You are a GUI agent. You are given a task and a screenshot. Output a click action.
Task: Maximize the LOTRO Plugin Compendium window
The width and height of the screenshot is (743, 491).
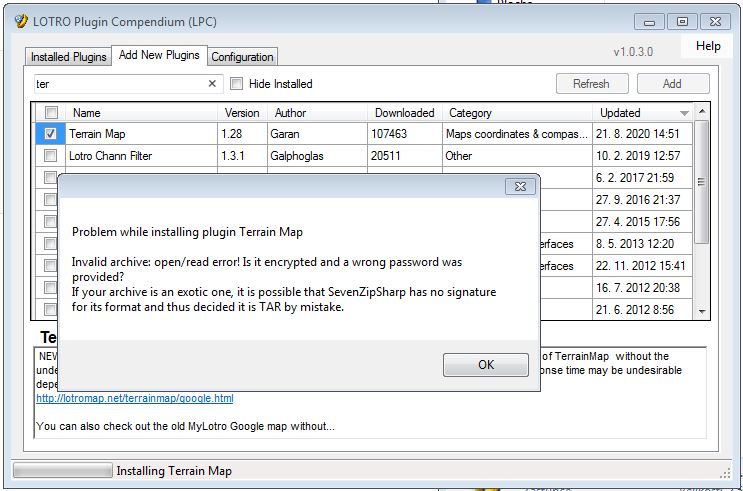click(682, 22)
